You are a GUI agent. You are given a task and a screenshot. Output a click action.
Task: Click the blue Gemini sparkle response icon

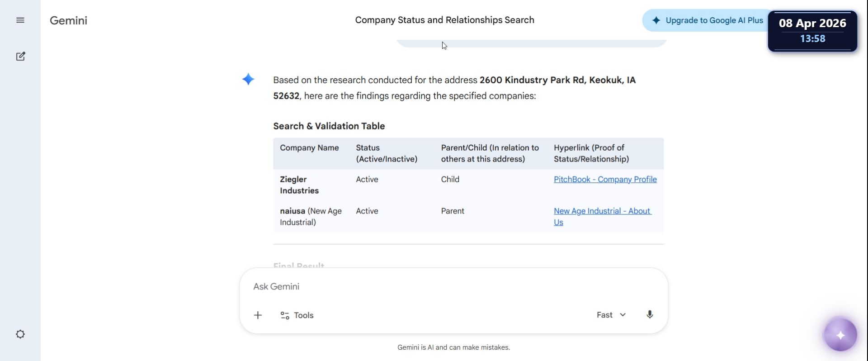(248, 80)
